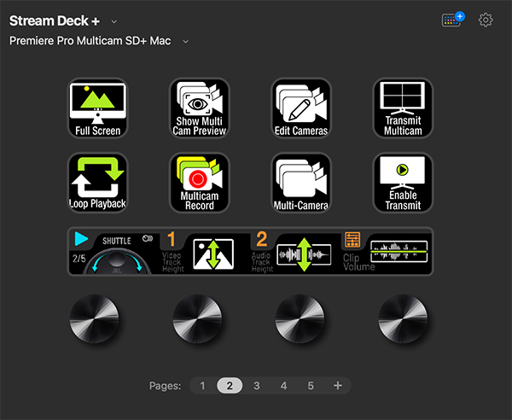Select the Loop Playback key

point(97,183)
